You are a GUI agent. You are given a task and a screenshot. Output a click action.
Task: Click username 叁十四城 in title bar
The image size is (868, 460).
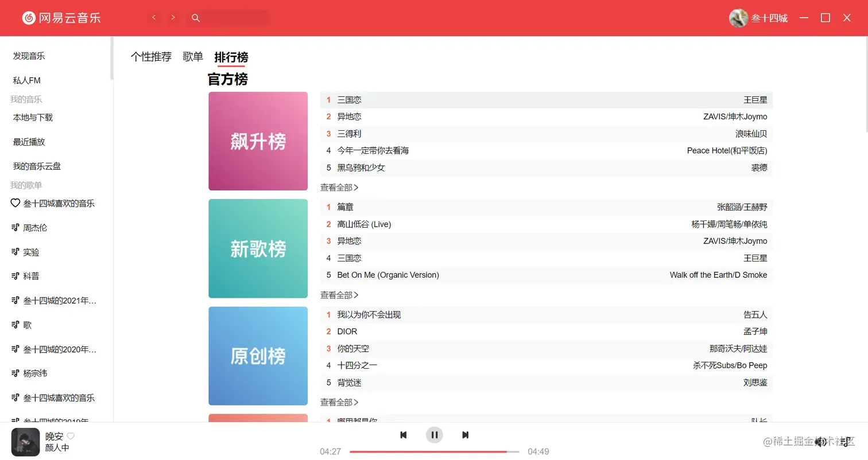point(769,18)
